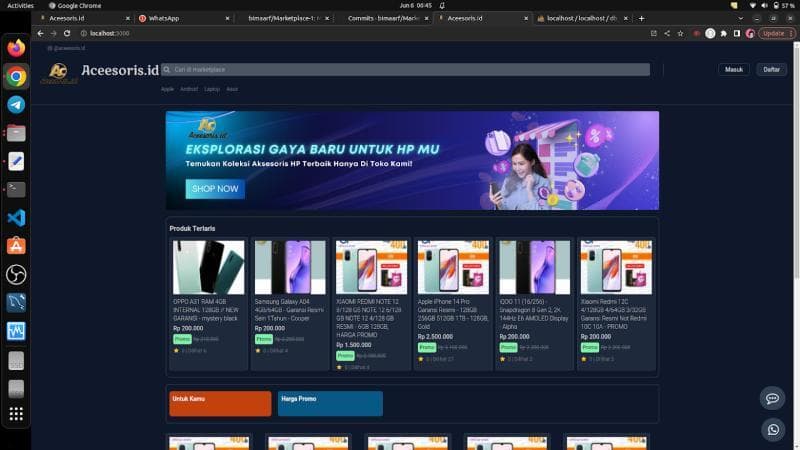Open the Activities overview
Viewport: 800px width, 450px height.
pos(20,5)
